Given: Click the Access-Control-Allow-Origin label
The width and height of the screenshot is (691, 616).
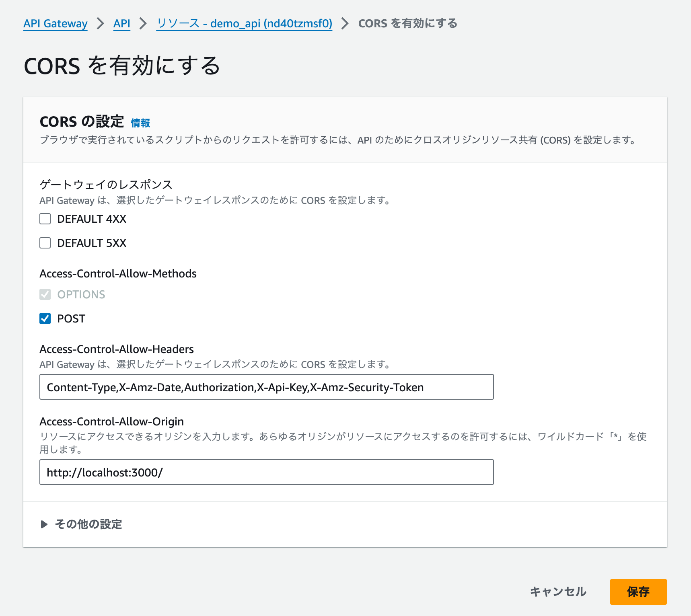Looking at the screenshot, I should [111, 421].
